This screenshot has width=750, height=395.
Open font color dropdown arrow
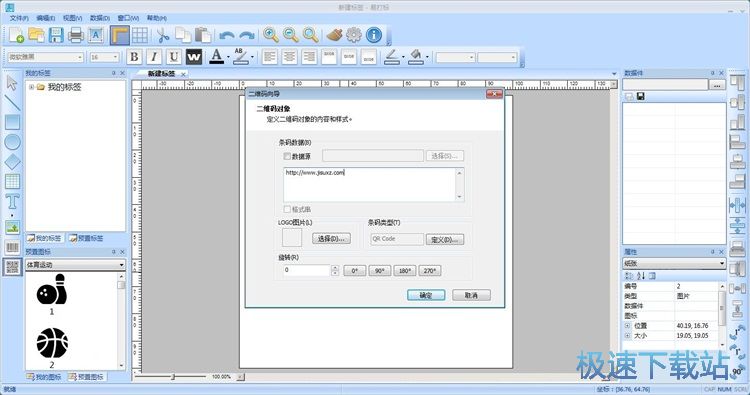[x=228, y=57]
